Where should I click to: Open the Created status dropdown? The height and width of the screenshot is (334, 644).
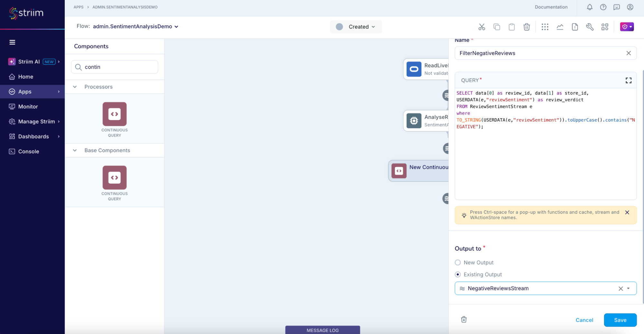click(x=356, y=27)
